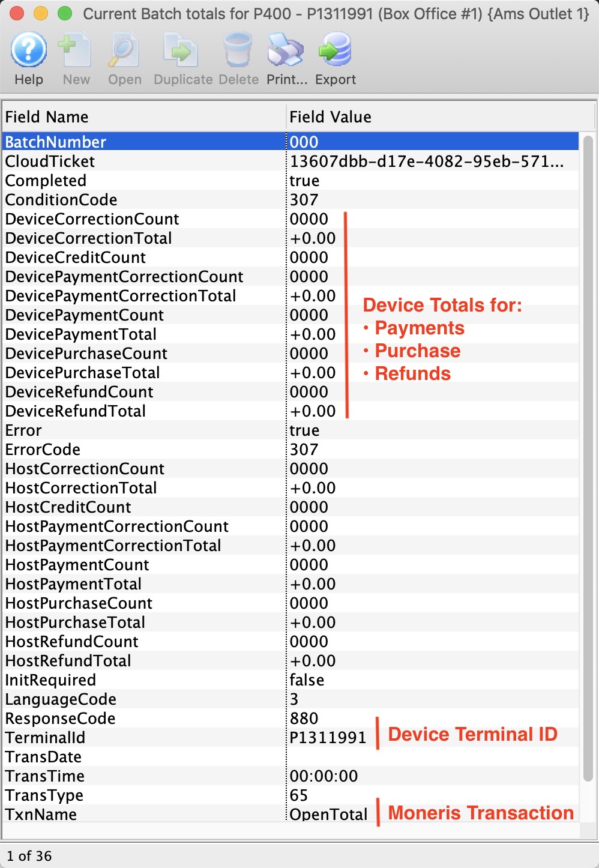Select the LanguageCode row
This screenshot has height=868, width=599.
point(290,699)
